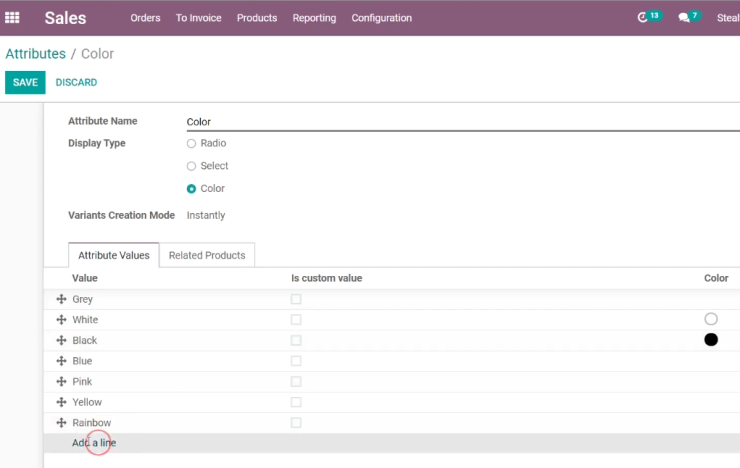Grab the drag handle for White row
The image size is (740, 468).
pyautogui.click(x=61, y=320)
